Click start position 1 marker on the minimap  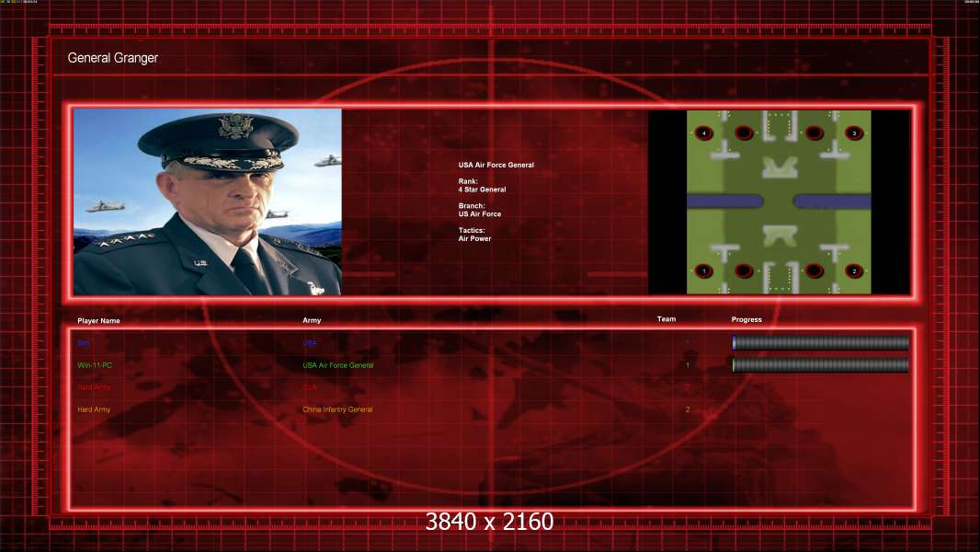point(704,270)
